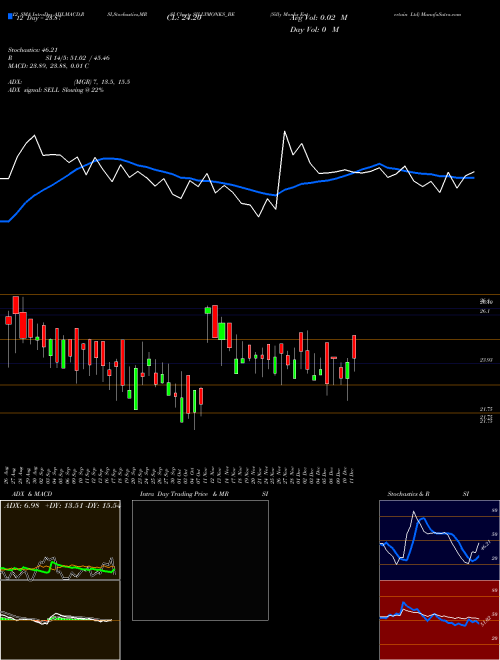Click the '(MGR) 7, 13.5, 15.5' ADX values
Screen dimensions: 500x660
(x=101, y=82)
